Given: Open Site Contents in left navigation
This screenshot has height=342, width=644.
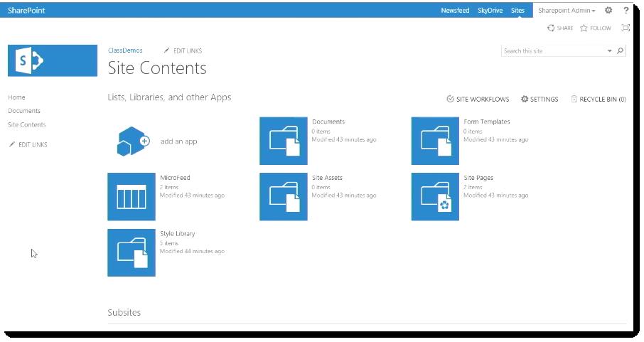Looking at the screenshot, I should (x=27, y=124).
